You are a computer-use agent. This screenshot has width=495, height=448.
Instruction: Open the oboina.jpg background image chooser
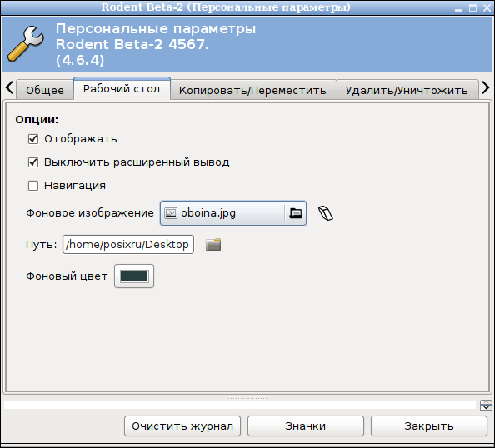(233, 213)
